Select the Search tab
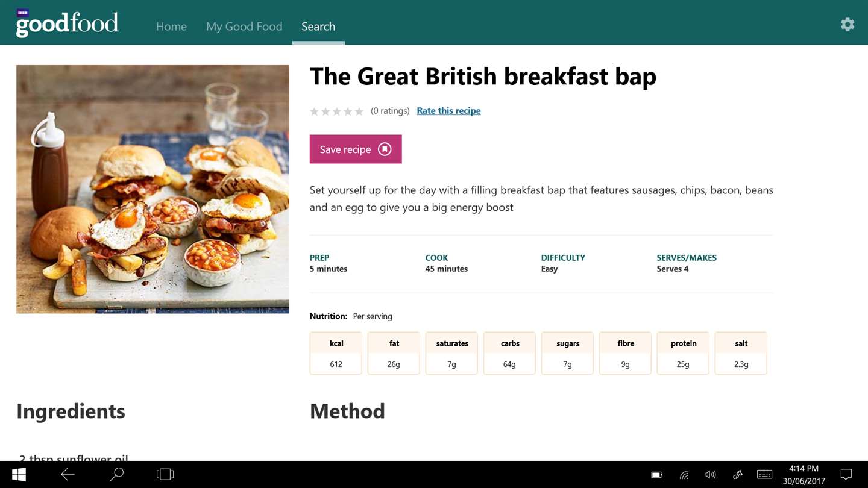The image size is (868, 488). (x=318, y=27)
